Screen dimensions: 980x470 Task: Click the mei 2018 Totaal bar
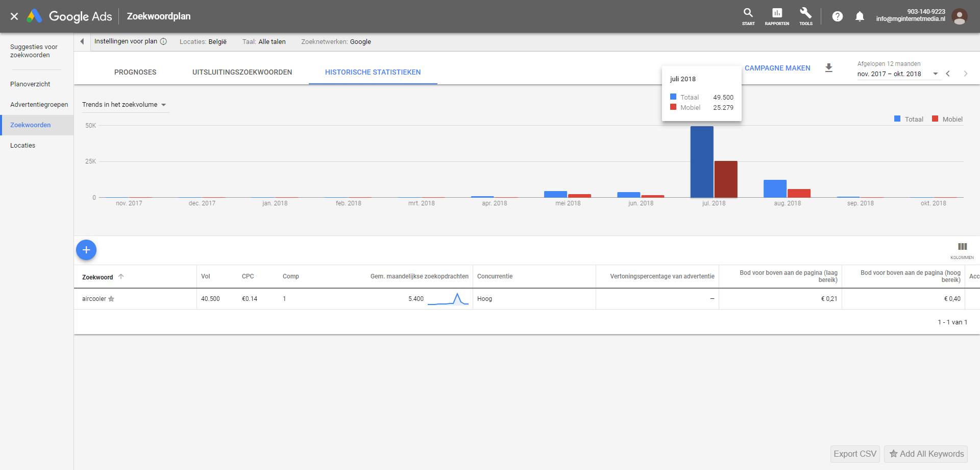click(555, 194)
